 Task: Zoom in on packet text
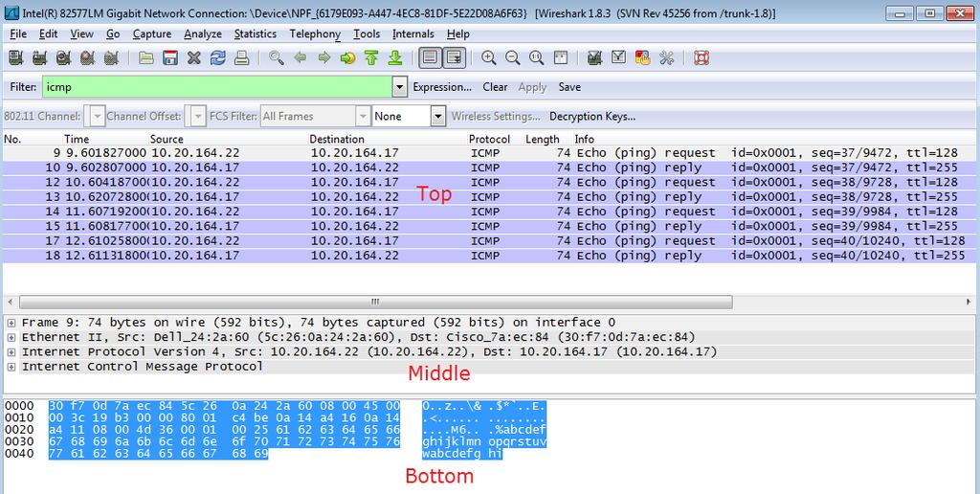(489, 58)
